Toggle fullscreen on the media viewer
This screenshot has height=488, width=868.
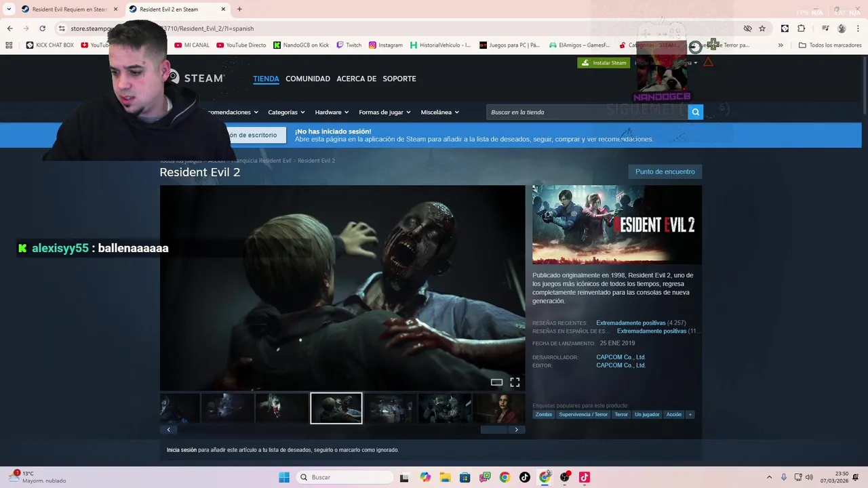(x=515, y=382)
